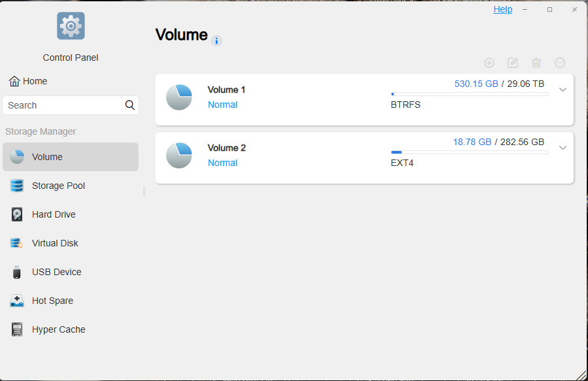Maximize the Control Panel window

(549, 9)
